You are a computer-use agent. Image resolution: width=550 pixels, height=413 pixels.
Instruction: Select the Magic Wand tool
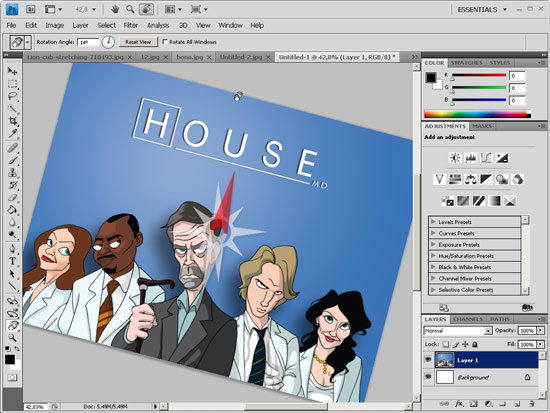point(13,108)
